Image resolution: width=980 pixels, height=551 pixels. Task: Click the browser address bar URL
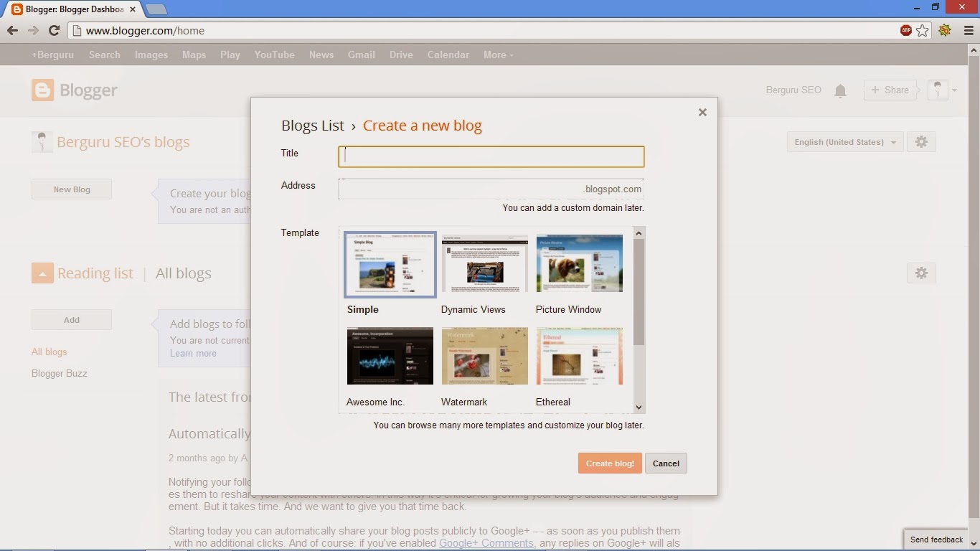[x=145, y=31]
